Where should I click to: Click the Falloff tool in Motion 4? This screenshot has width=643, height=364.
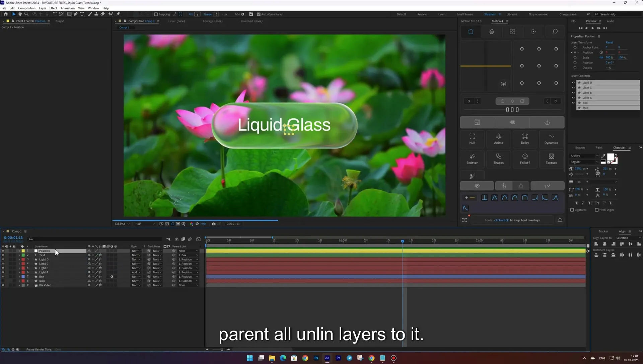[525, 159]
